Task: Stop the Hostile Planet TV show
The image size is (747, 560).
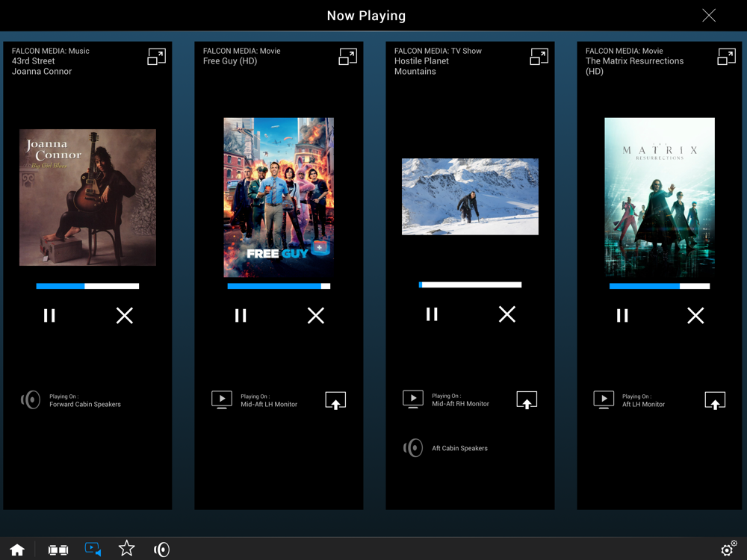Action: click(507, 314)
